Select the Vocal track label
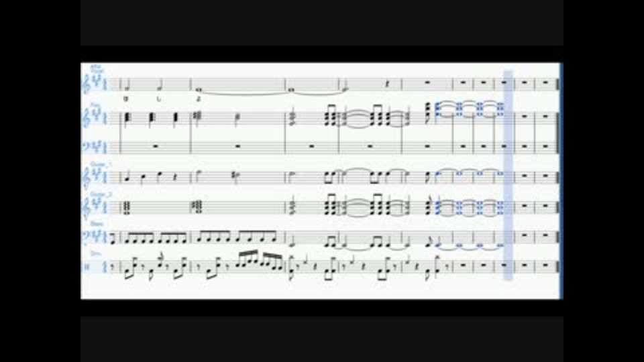644x362 pixels. (97, 70)
